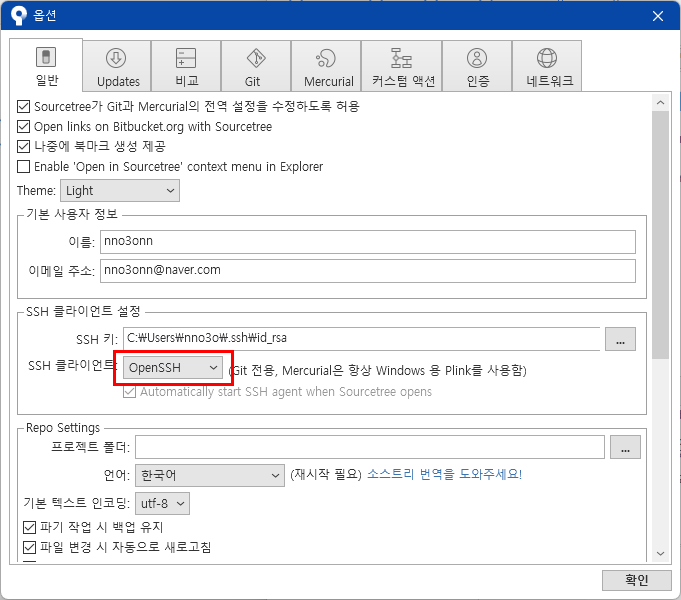Viewport: 681px width, 600px height.
Task: Click the vertical scrollbar thumb
Action: pyautogui.click(x=661, y=235)
